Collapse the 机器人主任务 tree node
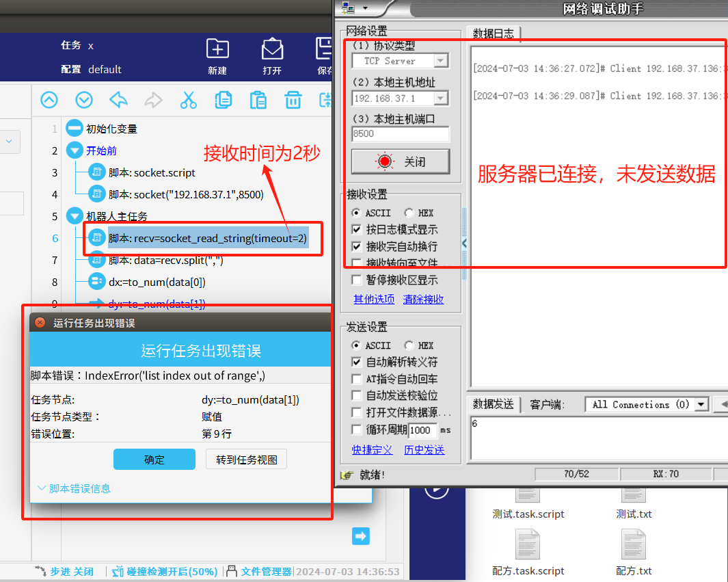Viewport: 728px width, 582px height. (74, 217)
